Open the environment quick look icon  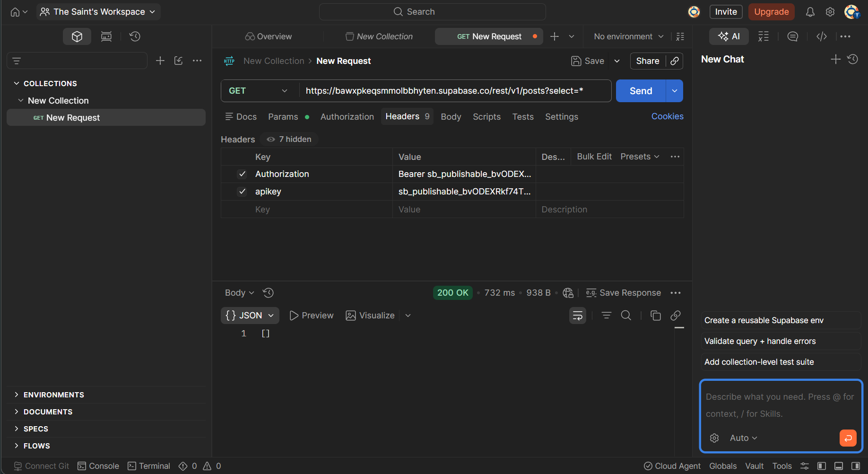(680, 36)
